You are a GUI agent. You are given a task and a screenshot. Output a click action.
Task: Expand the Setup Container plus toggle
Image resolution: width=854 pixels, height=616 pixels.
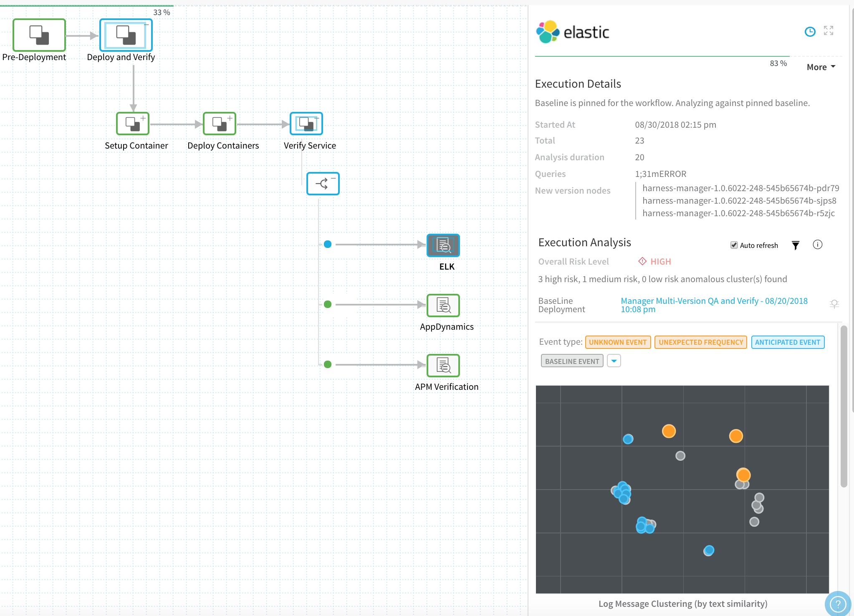click(x=143, y=118)
